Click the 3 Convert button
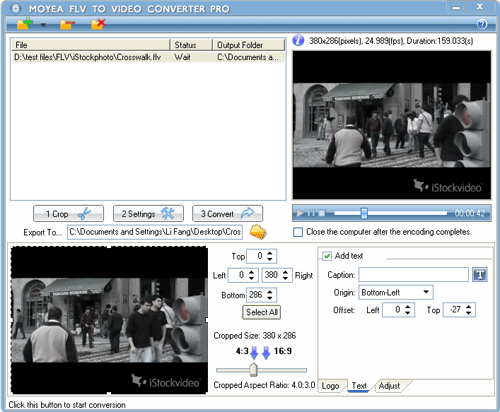 (x=227, y=214)
